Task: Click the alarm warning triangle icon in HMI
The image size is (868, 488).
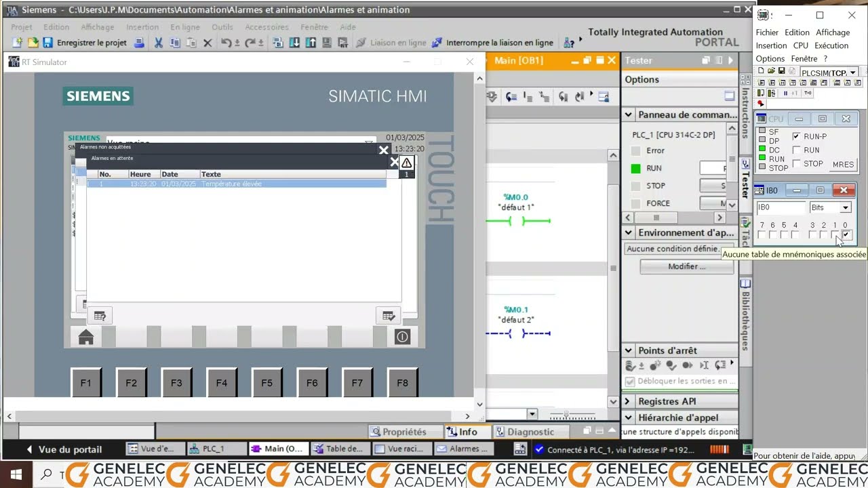Action: click(x=406, y=163)
